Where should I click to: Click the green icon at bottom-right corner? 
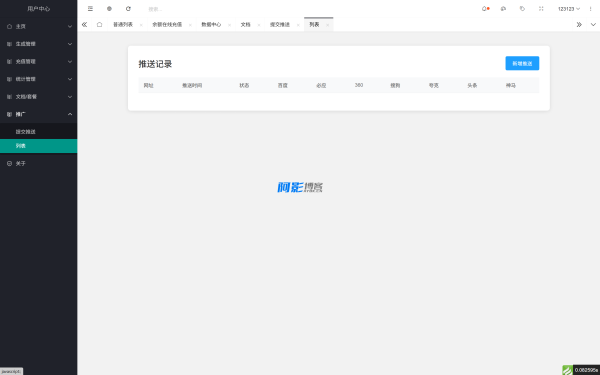pyautogui.click(x=567, y=370)
